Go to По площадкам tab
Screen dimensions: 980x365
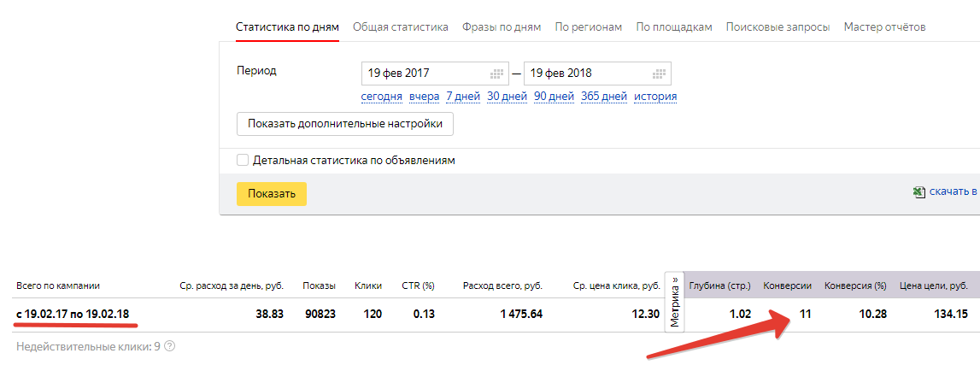674,26
